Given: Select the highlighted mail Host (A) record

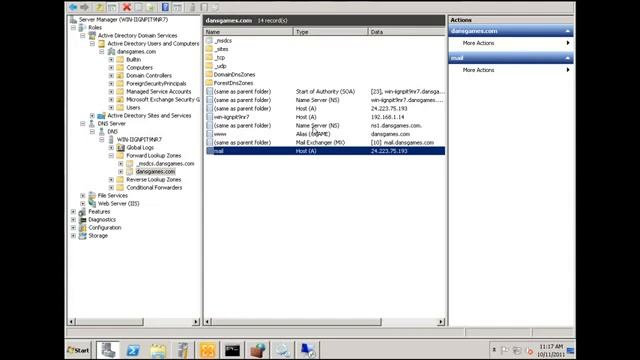Looking at the screenshot, I should point(324,151).
